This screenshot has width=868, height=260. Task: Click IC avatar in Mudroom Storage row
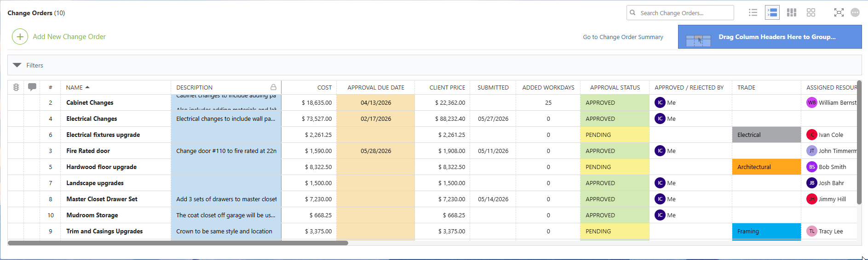[660, 215]
